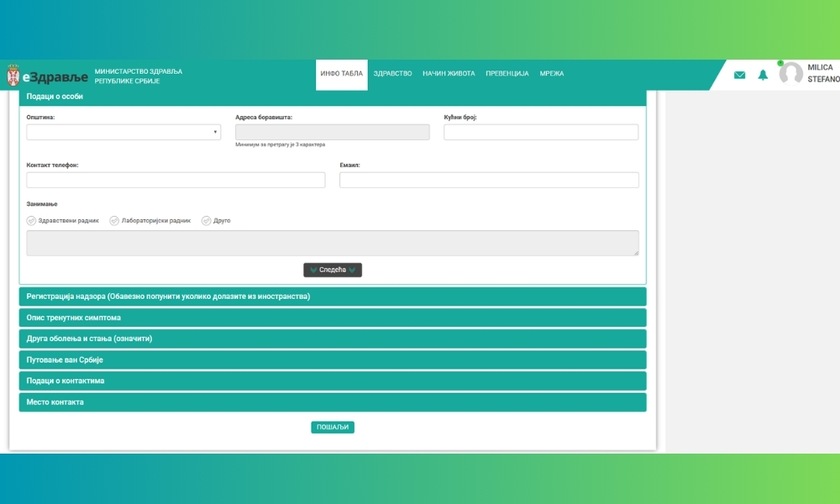Select the Друго occupation option

pyautogui.click(x=206, y=221)
